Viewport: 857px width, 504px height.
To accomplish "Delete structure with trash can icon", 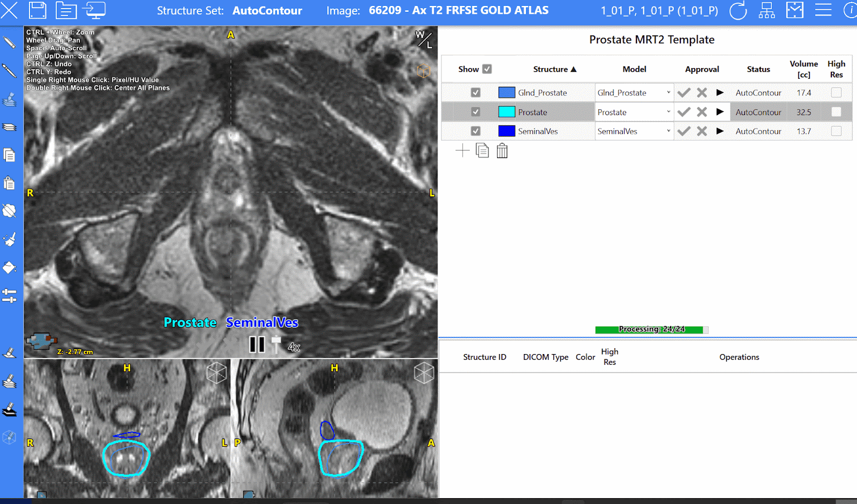I will tap(502, 151).
